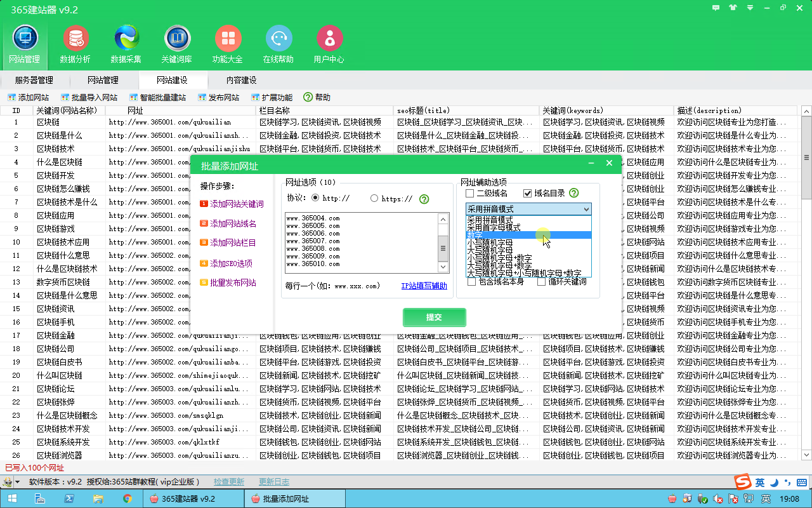Open 功能大全 toolbar icon

click(x=228, y=44)
